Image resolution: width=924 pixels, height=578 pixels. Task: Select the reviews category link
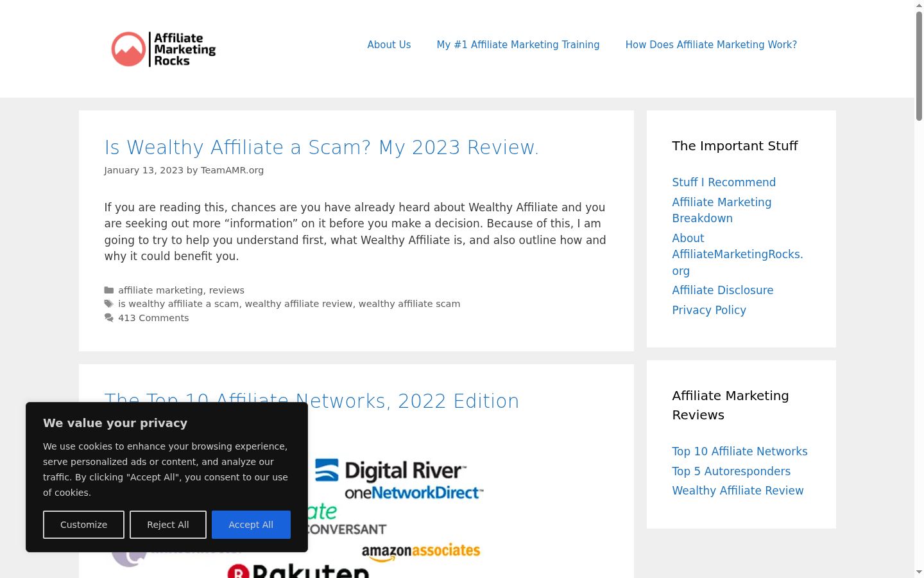click(x=227, y=290)
